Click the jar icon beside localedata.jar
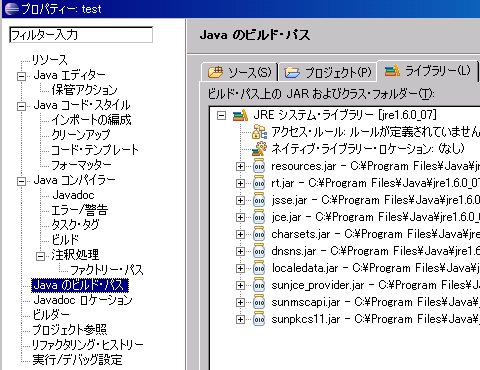This screenshot has height=370, width=480. pos(259,268)
